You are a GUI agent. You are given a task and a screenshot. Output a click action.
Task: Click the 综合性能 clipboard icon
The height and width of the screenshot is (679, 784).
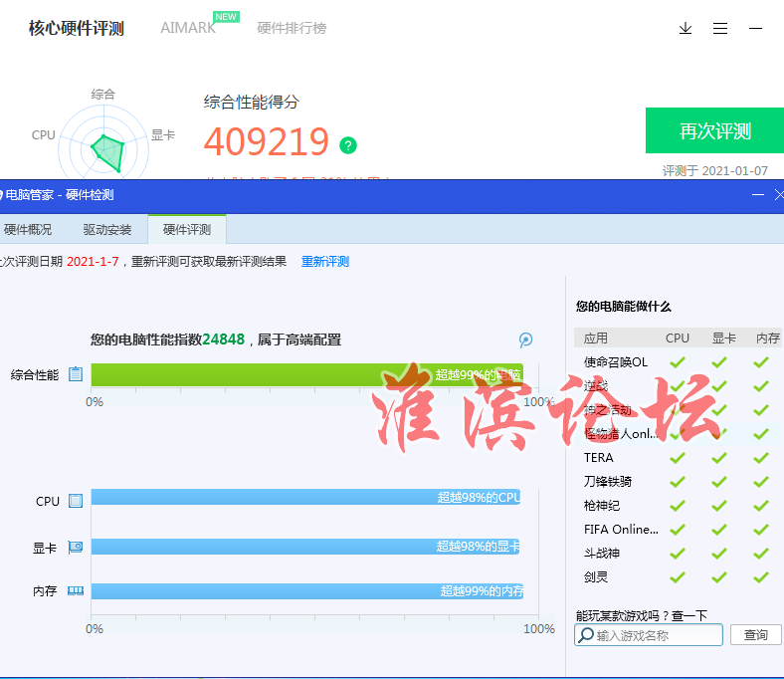pos(76,373)
